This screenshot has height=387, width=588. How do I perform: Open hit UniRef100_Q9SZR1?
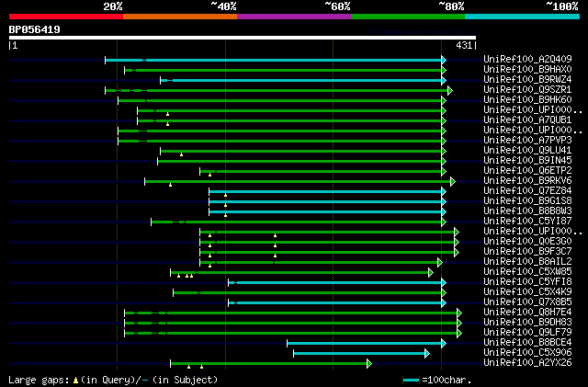tap(527, 89)
